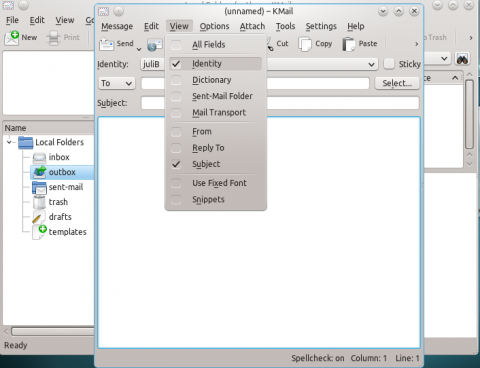Click the Copy icon in composer toolbar
Screen dimensions: 480x368
click(x=305, y=44)
